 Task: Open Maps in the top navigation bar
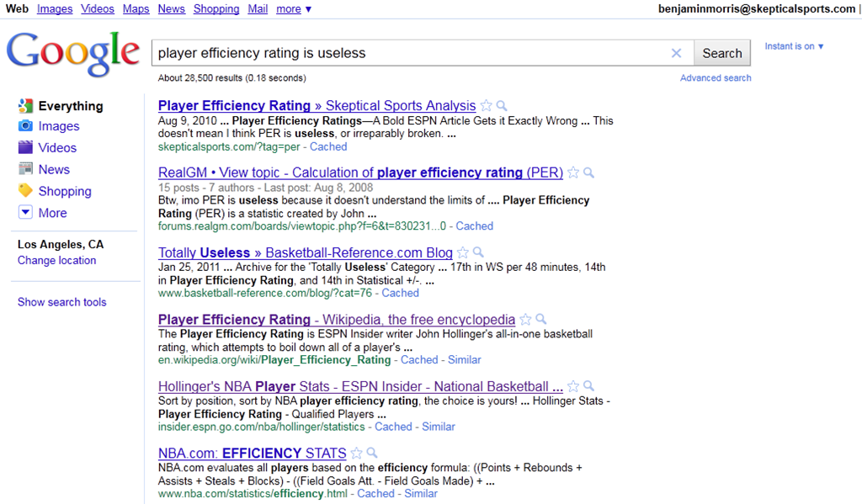pos(136,9)
